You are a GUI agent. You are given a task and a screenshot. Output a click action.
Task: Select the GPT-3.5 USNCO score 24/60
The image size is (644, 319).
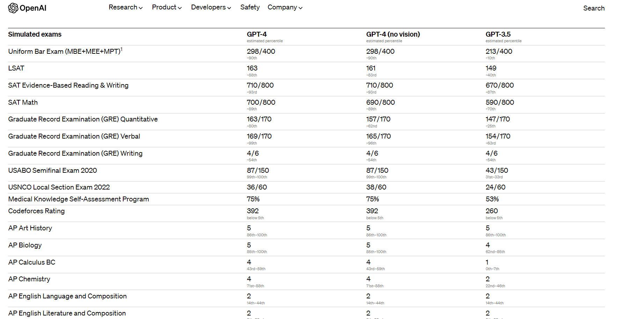[x=496, y=187]
